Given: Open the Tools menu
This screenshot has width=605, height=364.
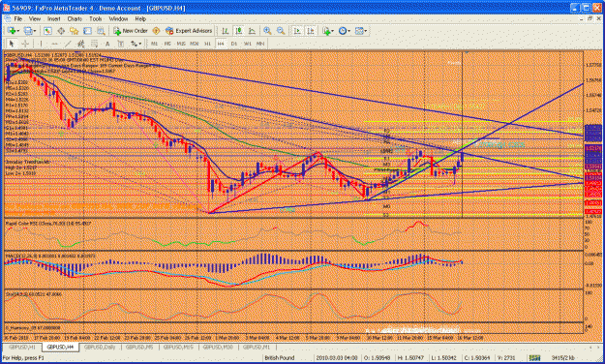Looking at the screenshot, I should (x=96, y=18).
